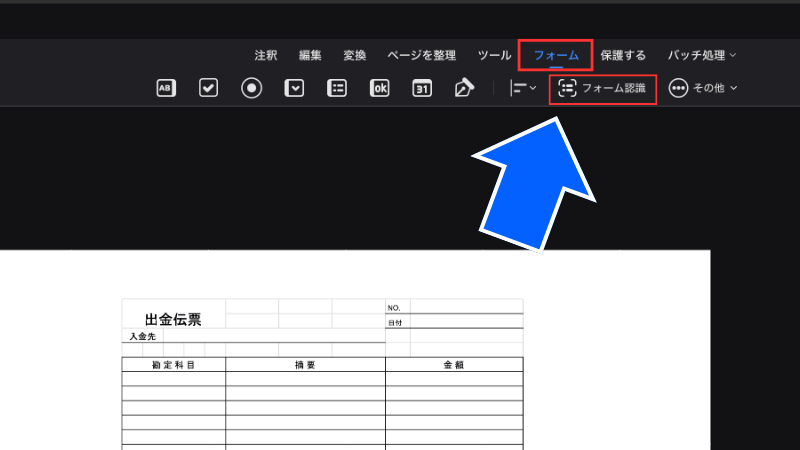
Task: Click the 入金先 label in the document
Action: pos(142,336)
